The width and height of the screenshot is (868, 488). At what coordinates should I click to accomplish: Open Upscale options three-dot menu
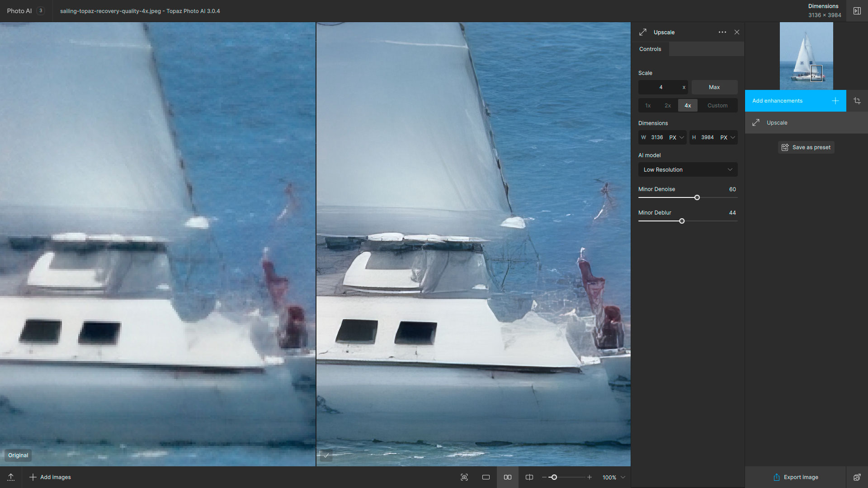(x=722, y=32)
